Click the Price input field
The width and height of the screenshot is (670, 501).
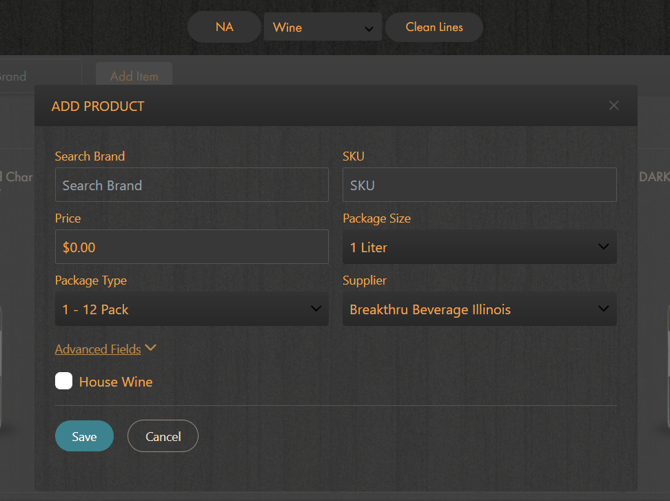tap(191, 247)
